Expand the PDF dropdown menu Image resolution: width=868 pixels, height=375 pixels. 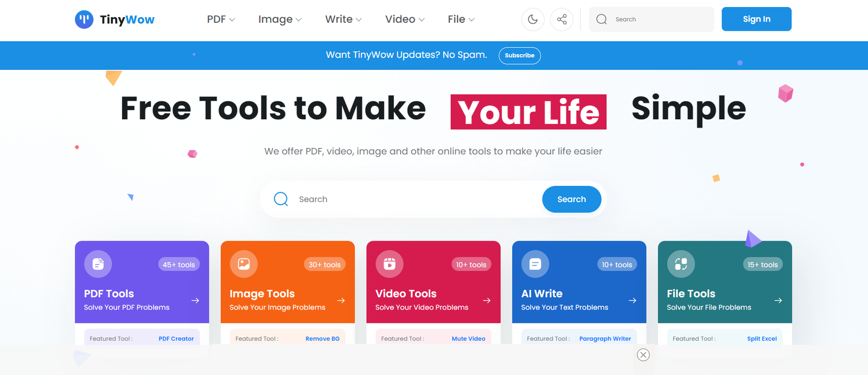[x=221, y=20]
